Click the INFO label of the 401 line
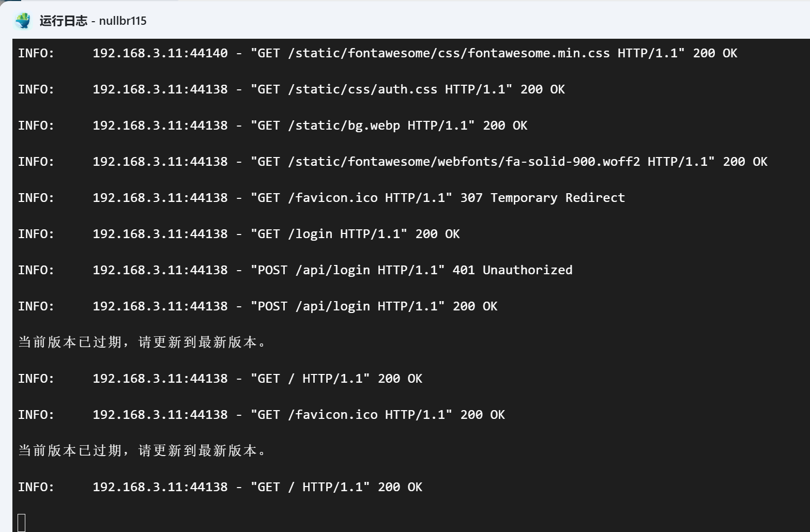810x532 pixels. coord(36,270)
